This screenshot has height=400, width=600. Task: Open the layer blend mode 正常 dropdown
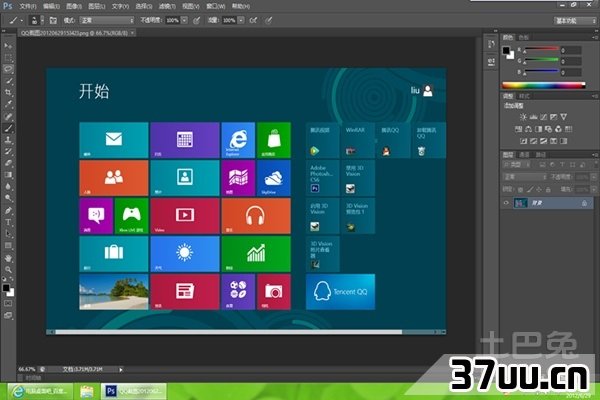point(525,177)
